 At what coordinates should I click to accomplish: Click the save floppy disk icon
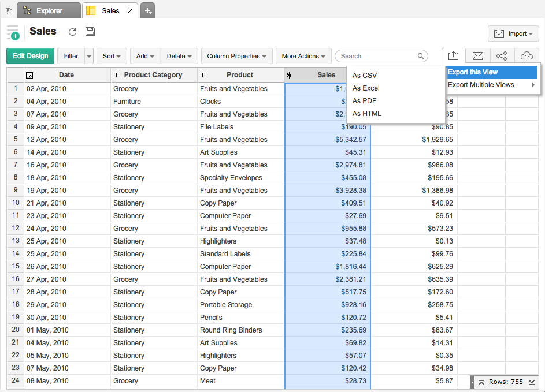90,32
